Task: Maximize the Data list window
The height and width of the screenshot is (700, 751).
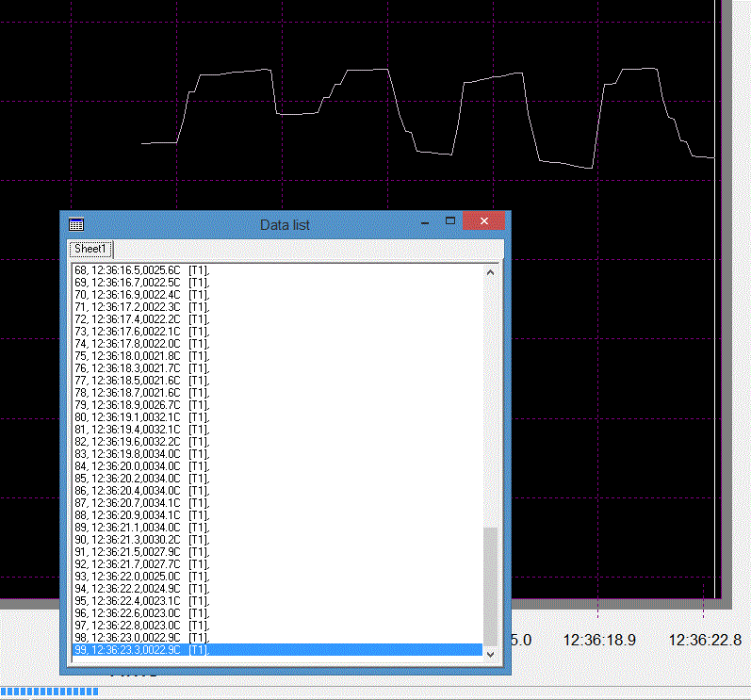Action: [x=450, y=220]
